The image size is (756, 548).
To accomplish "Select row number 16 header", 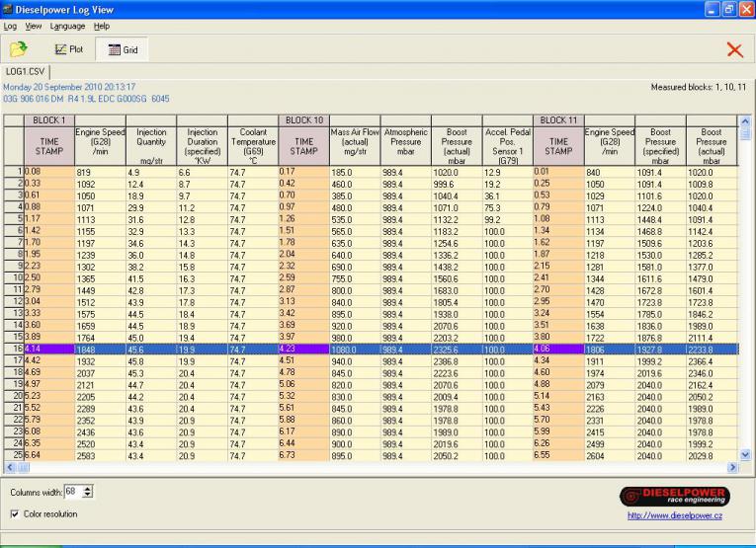I will click(x=14, y=350).
